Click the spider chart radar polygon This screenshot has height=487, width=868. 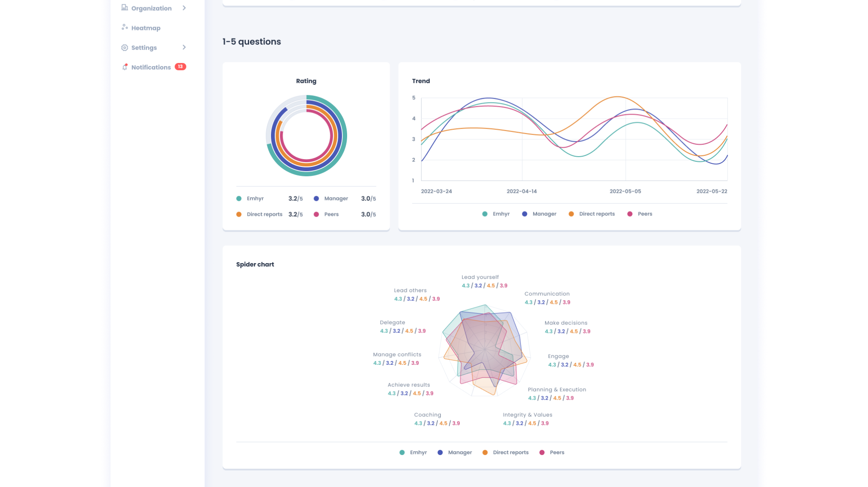(x=485, y=350)
